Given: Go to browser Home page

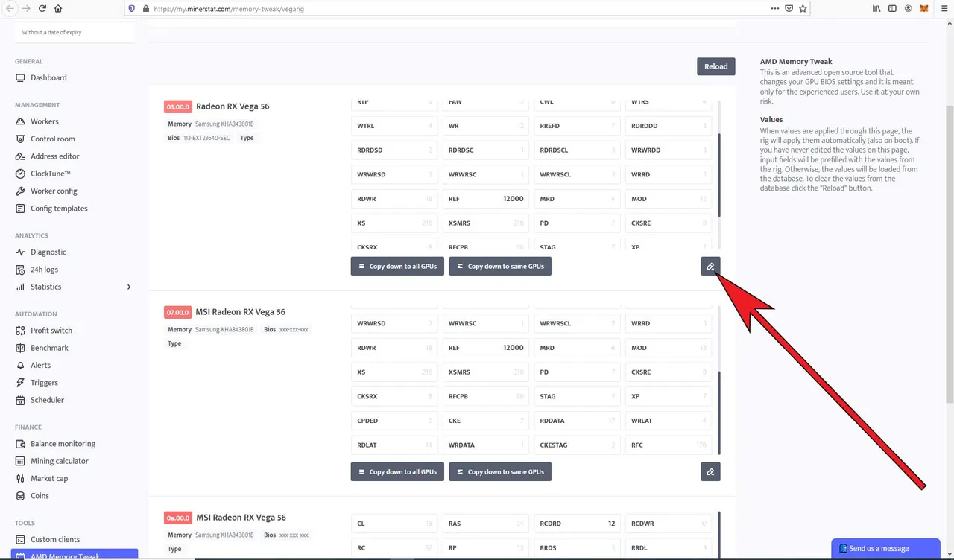Looking at the screenshot, I should pyautogui.click(x=58, y=9).
